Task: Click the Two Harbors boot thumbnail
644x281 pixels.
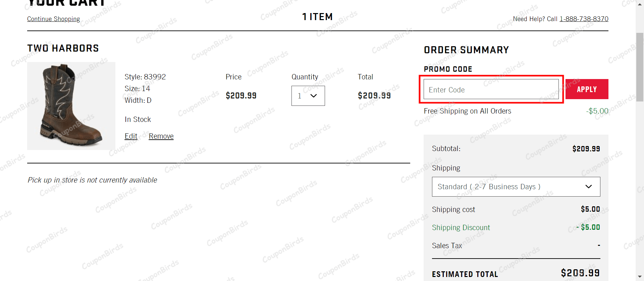Action: (x=71, y=106)
